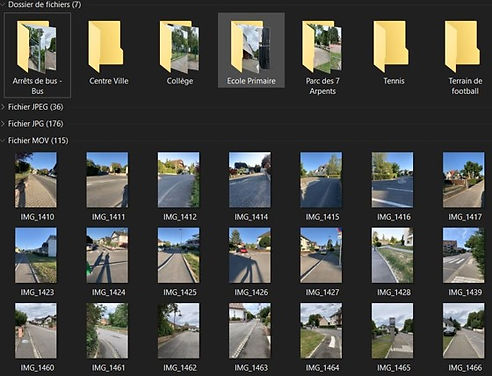Click the IMG_1424 file name
This screenshot has width=492, height=376.
109,292
